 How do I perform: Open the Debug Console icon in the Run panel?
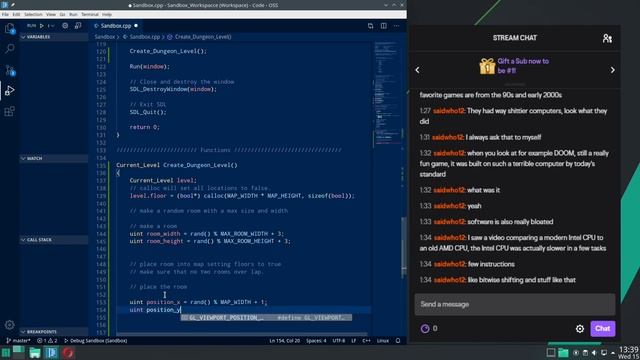click(78, 26)
